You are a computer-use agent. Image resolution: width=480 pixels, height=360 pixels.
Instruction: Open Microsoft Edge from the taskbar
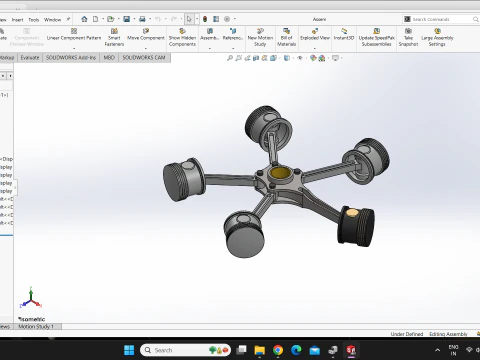click(x=296, y=350)
